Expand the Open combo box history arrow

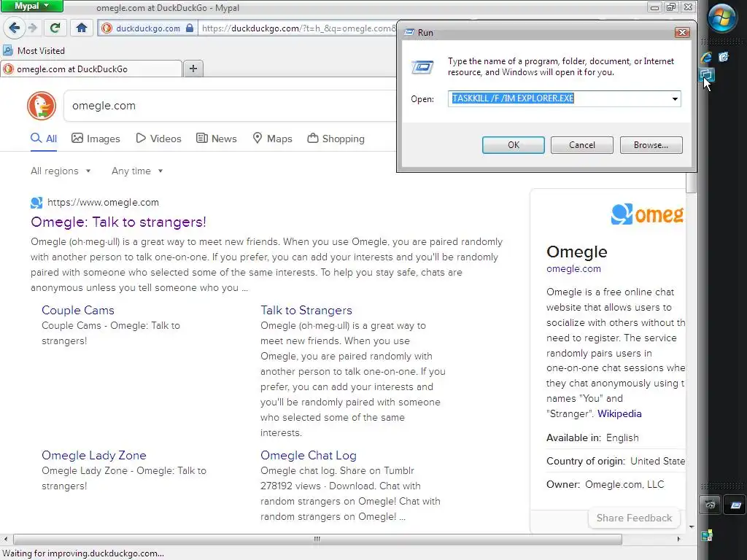point(675,98)
